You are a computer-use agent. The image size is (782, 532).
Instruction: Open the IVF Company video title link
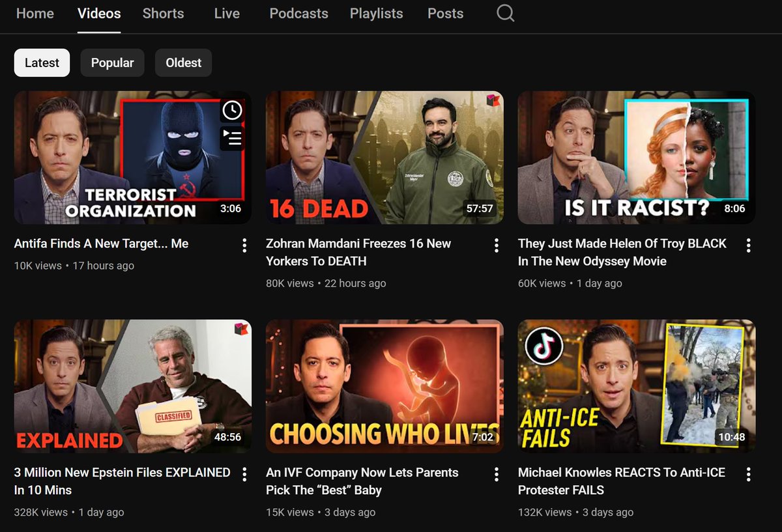tap(362, 481)
